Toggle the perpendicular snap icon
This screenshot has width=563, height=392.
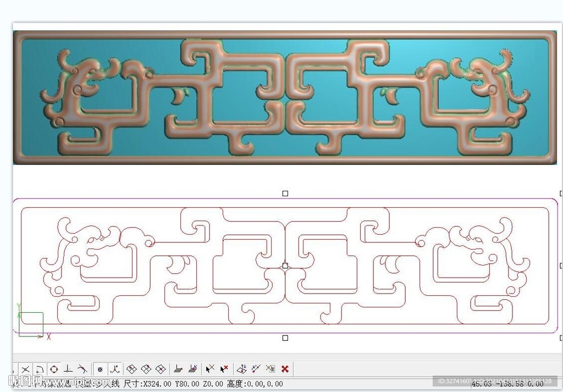[68, 369]
